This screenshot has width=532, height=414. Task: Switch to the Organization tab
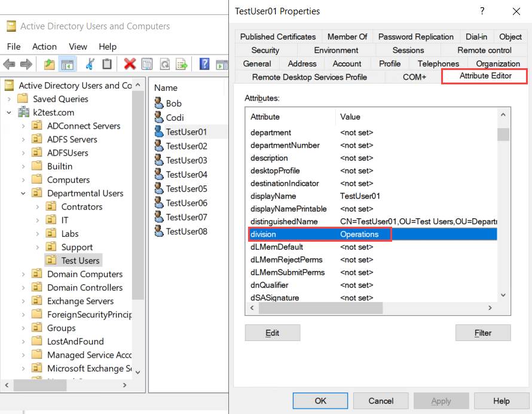pyautogui.click(x=498, y=63)
